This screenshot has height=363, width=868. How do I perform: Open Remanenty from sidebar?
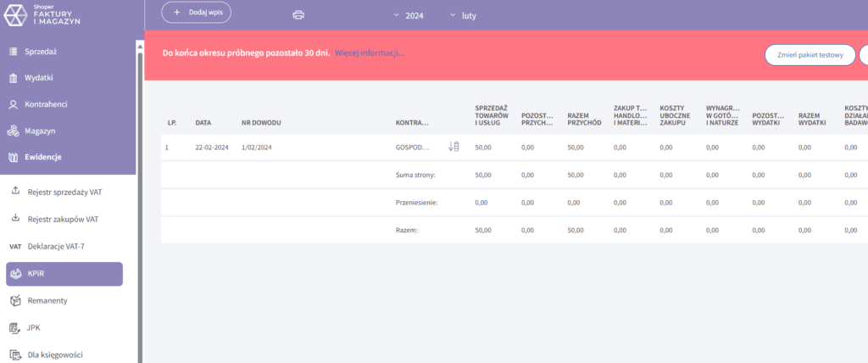click(x=47, y=300)
